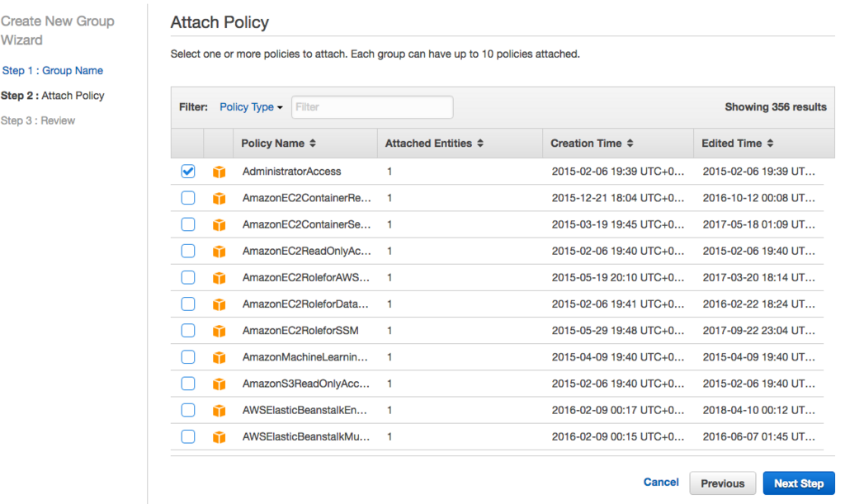Click the Previous button
The image size is (845, 504).
(x=722, y=483)
